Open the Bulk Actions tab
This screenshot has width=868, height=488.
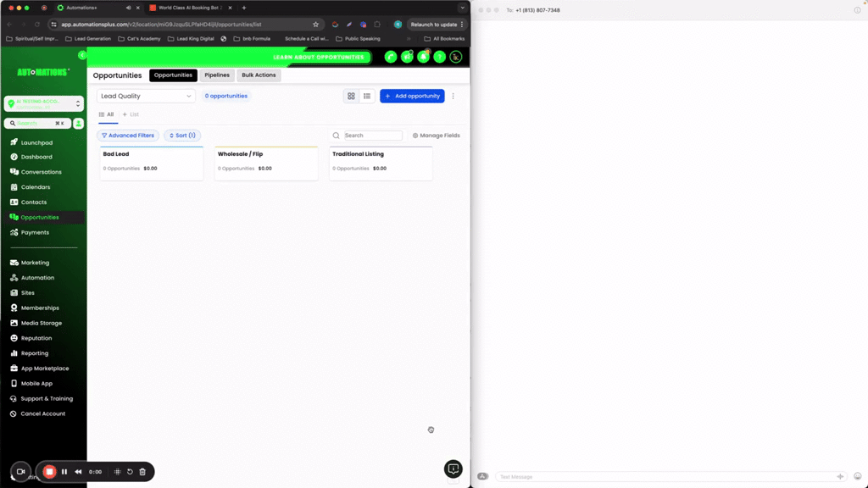pyautogui.click(x=259, y=75)
